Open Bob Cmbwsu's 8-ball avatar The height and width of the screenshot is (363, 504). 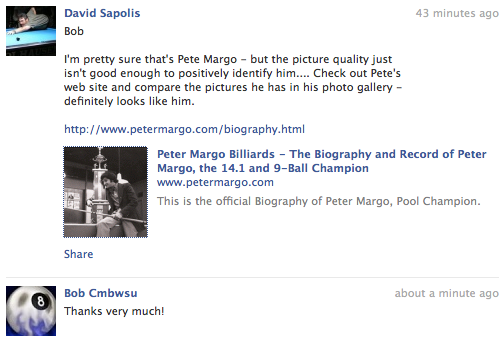[x=31, y=311]
